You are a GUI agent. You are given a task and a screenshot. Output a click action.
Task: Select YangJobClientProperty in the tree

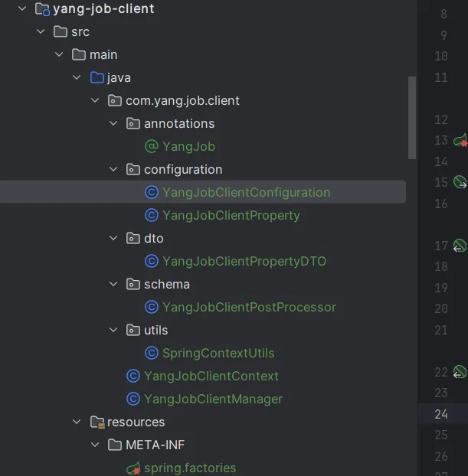coord(231,215)
